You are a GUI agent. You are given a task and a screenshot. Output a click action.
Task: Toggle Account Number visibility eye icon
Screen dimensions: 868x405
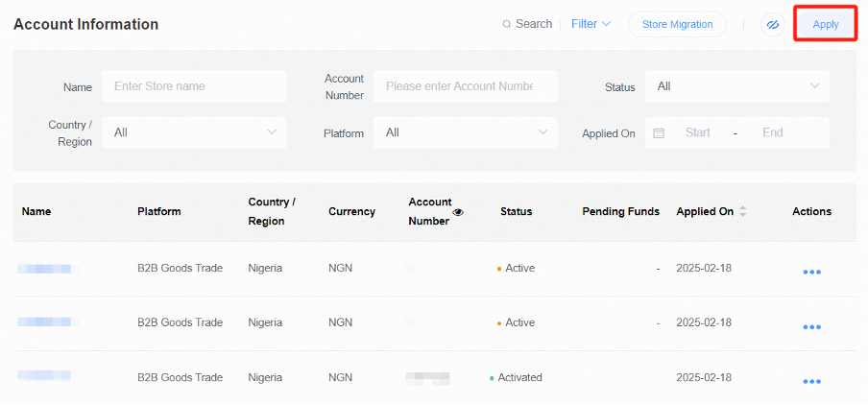pos(458,212)
